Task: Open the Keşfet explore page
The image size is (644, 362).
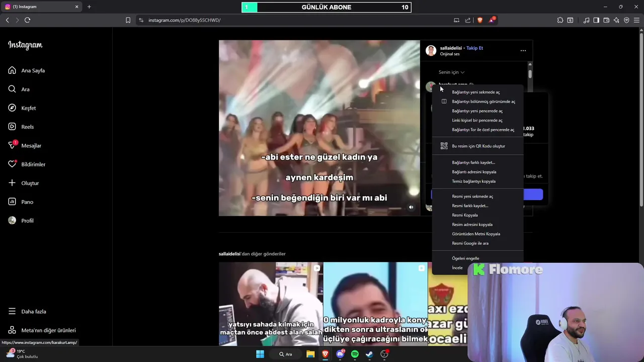Action: [x=22, y=108]
